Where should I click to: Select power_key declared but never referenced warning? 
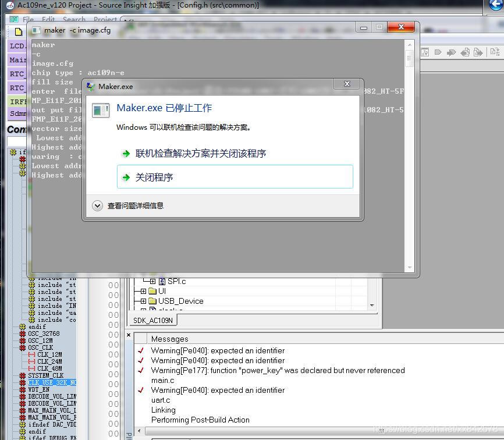278,370
